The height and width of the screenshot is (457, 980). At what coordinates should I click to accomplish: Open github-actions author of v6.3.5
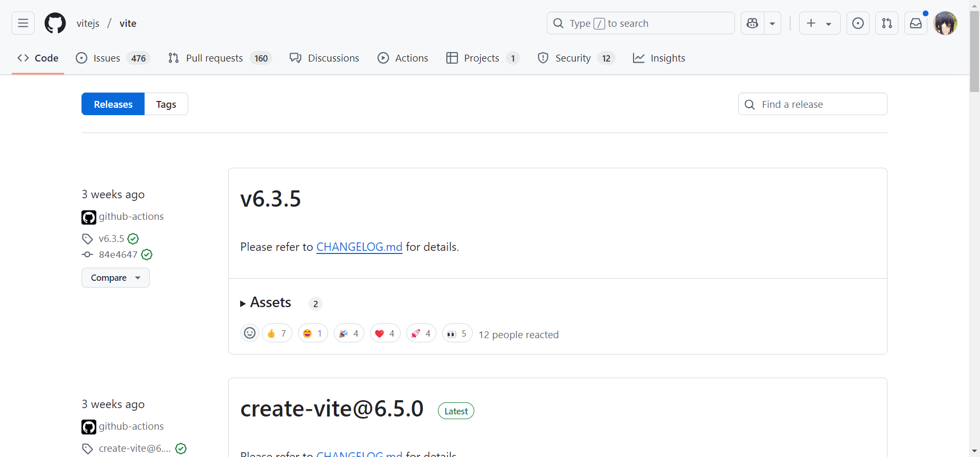pos(131,217)
